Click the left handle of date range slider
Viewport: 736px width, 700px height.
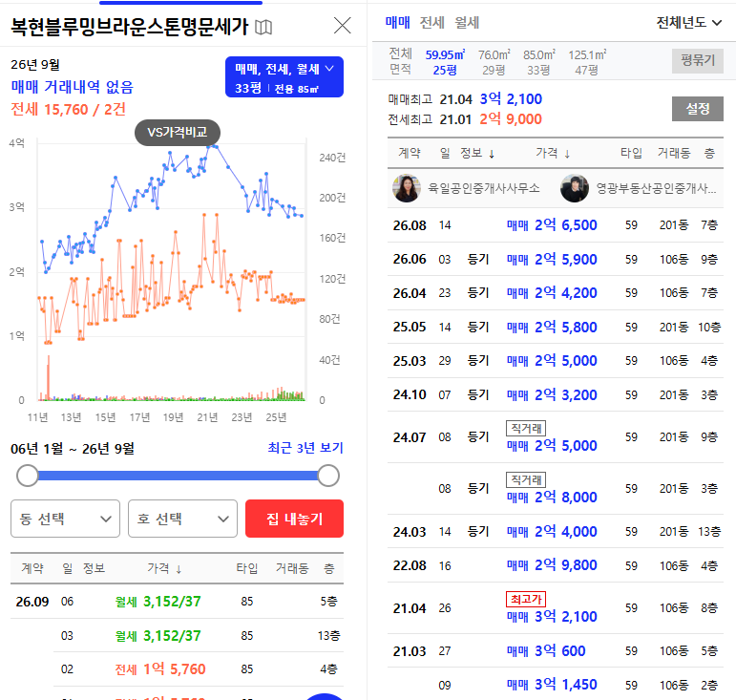[28, 476]
